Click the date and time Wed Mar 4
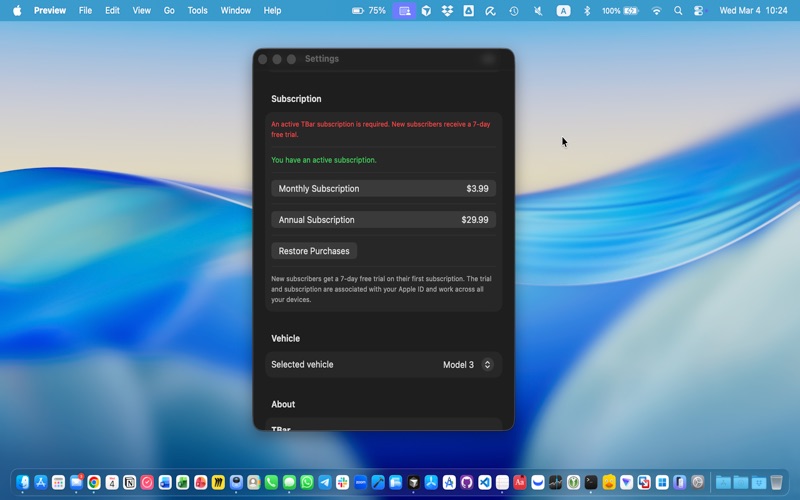 pos(753,10)
